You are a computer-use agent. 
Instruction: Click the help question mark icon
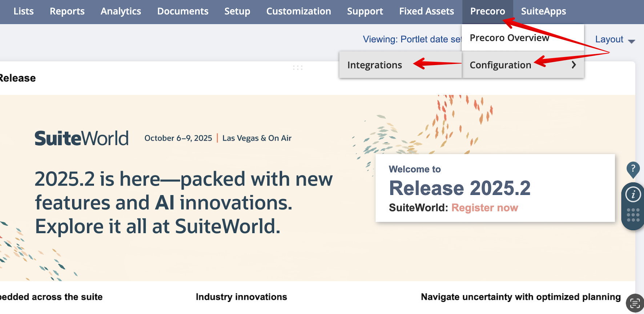pyautogui.click(x=633, y=169)
